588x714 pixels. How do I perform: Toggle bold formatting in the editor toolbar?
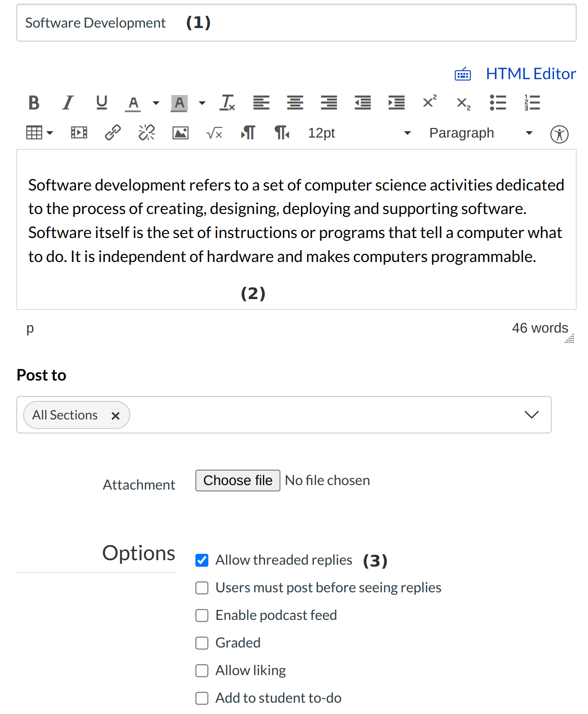pyautogui.click(x=34, y=103)
